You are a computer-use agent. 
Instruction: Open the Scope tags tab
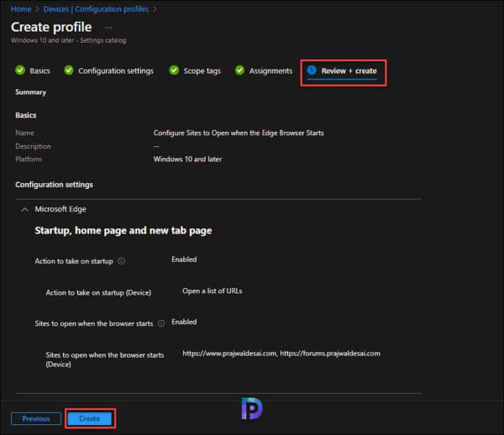click(x=202, y=71)
